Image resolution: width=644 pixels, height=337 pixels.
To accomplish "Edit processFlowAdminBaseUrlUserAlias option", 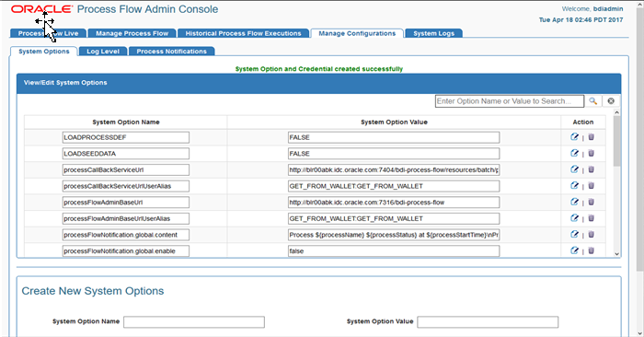I will [574, 218].
